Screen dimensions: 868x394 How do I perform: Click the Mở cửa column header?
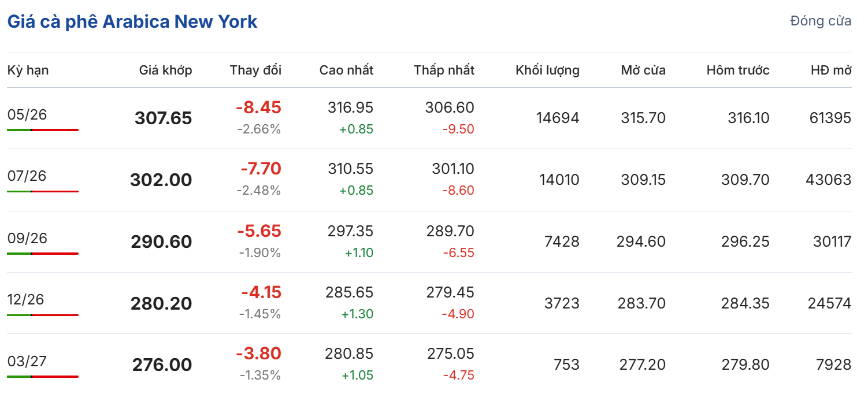[643, 70]
